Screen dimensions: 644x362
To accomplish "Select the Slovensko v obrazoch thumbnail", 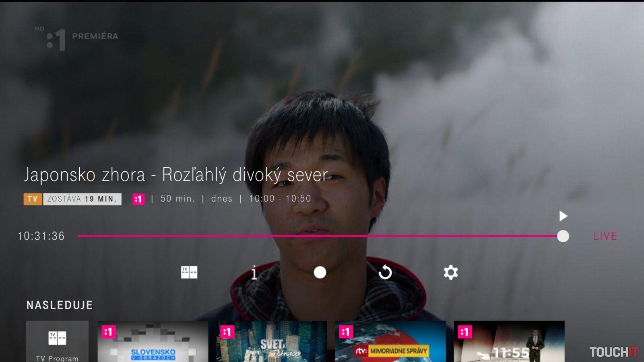I will click(x=153, y=341).
